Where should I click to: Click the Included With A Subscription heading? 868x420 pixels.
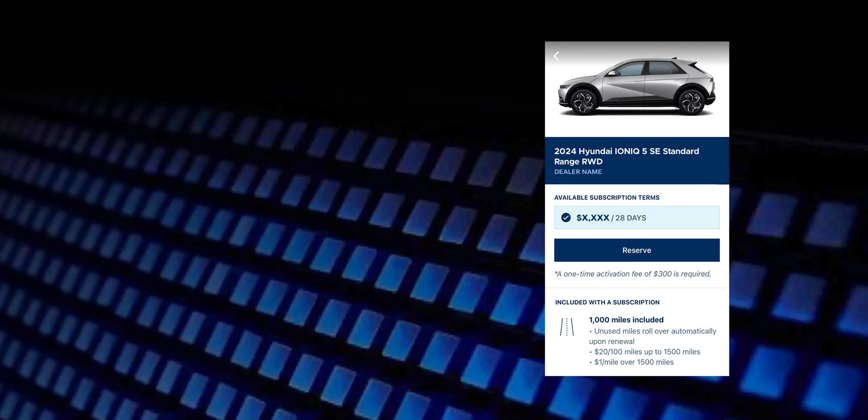tap(607, 302)
